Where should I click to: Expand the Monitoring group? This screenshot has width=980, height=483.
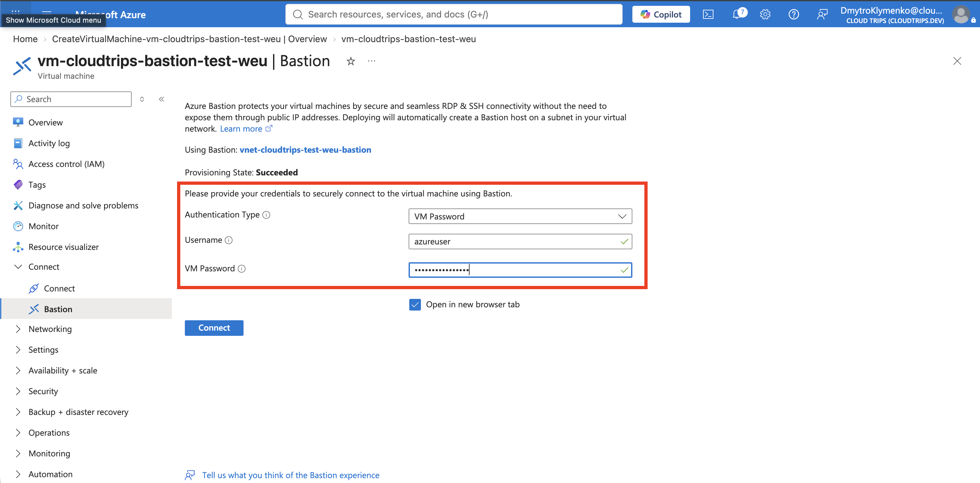(x=18, y=453)
